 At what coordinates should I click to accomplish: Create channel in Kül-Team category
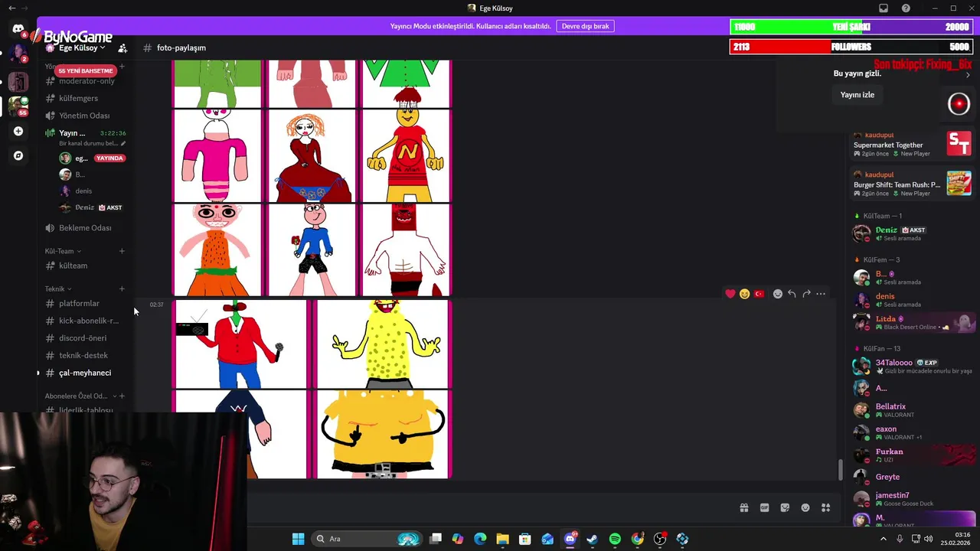(122, 251)
